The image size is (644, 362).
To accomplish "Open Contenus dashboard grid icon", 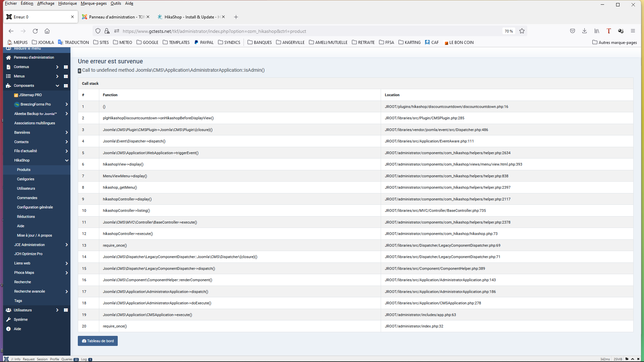I will pyautogui.click(x=66, y=67).
